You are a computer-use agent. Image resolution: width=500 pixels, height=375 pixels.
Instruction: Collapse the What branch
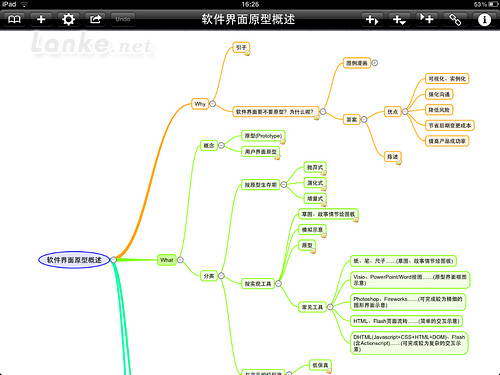(x=180, y=260)
